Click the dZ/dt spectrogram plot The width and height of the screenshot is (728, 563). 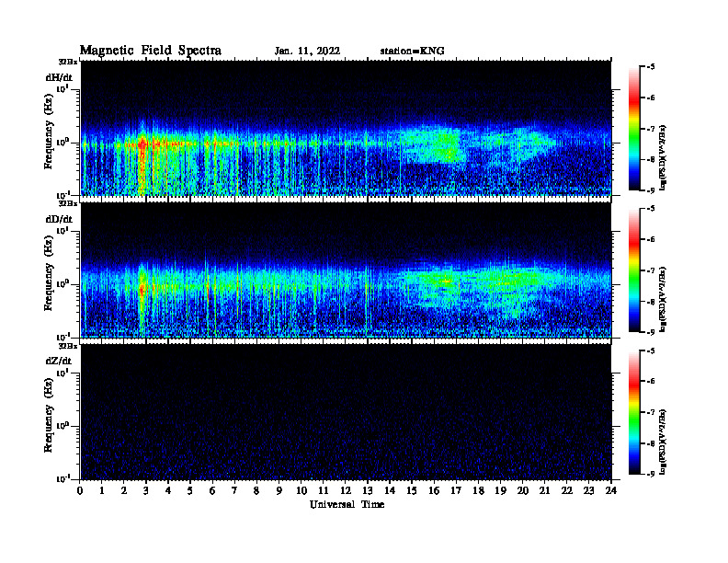346,412
